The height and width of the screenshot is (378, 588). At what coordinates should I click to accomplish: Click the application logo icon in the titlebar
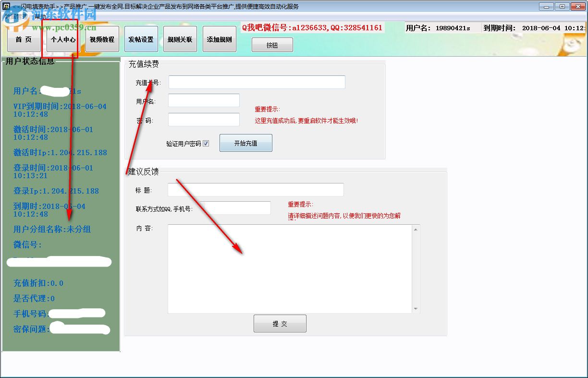click(x=5, y=6)
